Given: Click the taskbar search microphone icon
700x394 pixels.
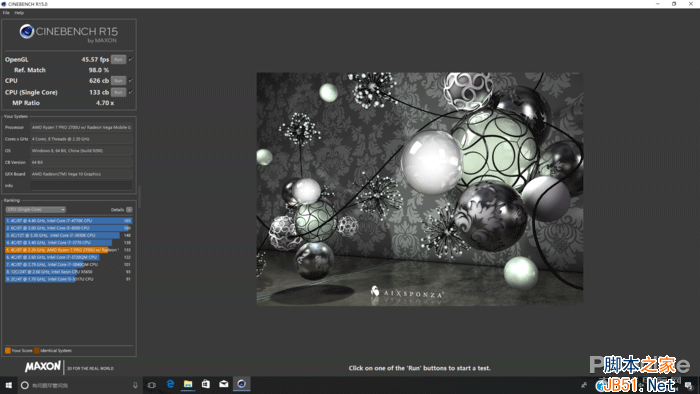Looking at the screenshot, I should [135, 385].
